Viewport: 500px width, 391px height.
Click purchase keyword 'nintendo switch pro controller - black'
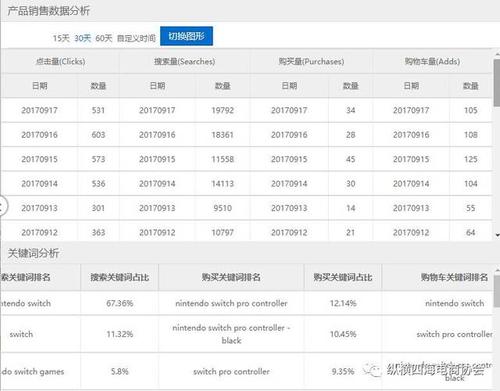click(x=231, y=334)
